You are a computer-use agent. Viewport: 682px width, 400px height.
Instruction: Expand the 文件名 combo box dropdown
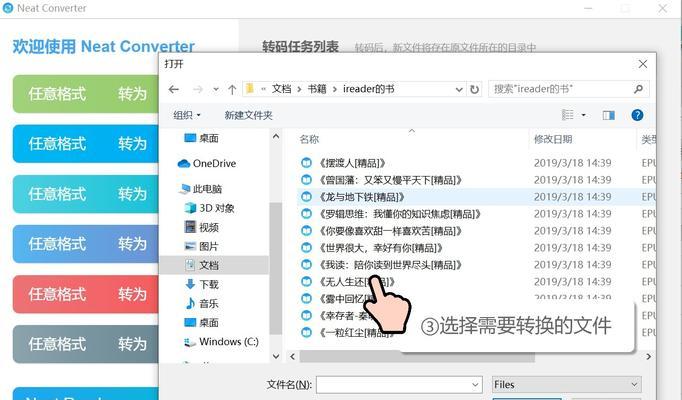[475, 385]
